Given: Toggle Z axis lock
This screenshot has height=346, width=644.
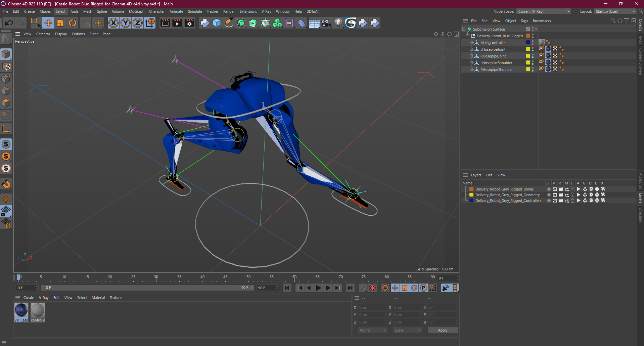Looking at the screenshot, I should click(x=138, y=23).
